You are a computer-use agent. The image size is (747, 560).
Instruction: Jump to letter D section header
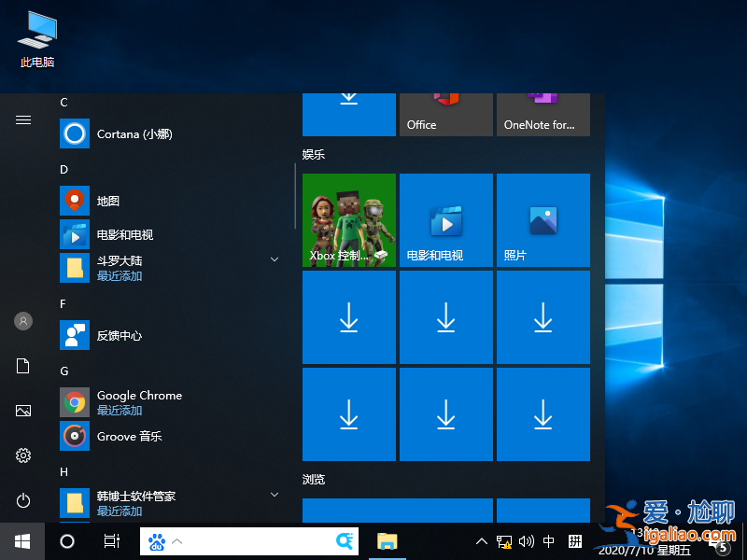point(64,169)
